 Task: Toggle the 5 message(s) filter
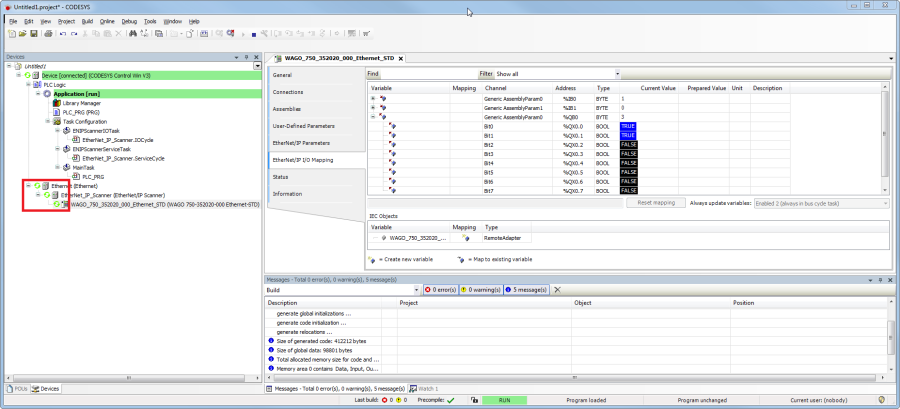pyautogui.click(x=527, y=289)
